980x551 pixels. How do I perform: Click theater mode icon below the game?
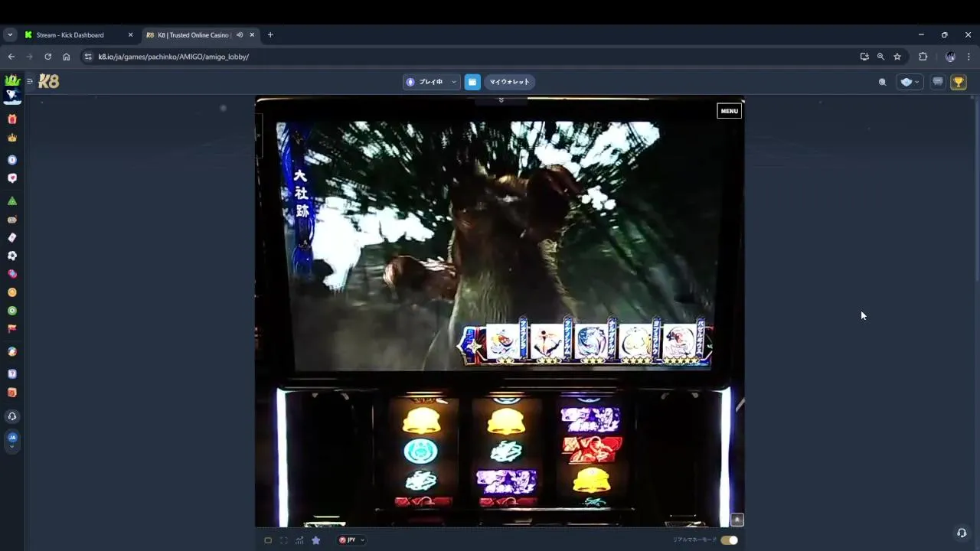pyautogui.click(x=268, y=540)
